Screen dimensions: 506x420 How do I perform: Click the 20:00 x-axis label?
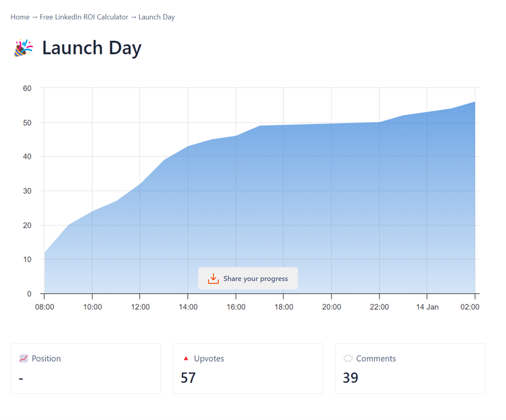point(331,307)
